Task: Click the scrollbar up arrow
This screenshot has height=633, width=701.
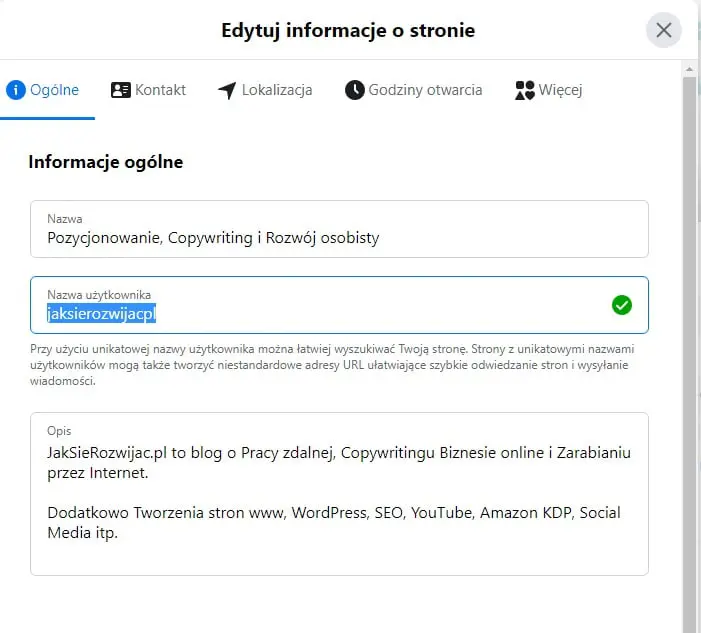Action: (x=689, y=69)
